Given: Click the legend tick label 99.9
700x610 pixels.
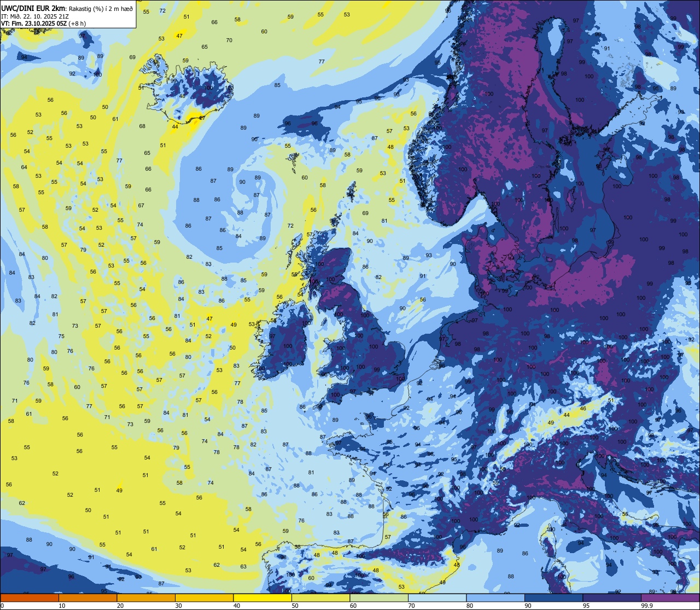Looking at the screenshot, I should tap(646, 606).
